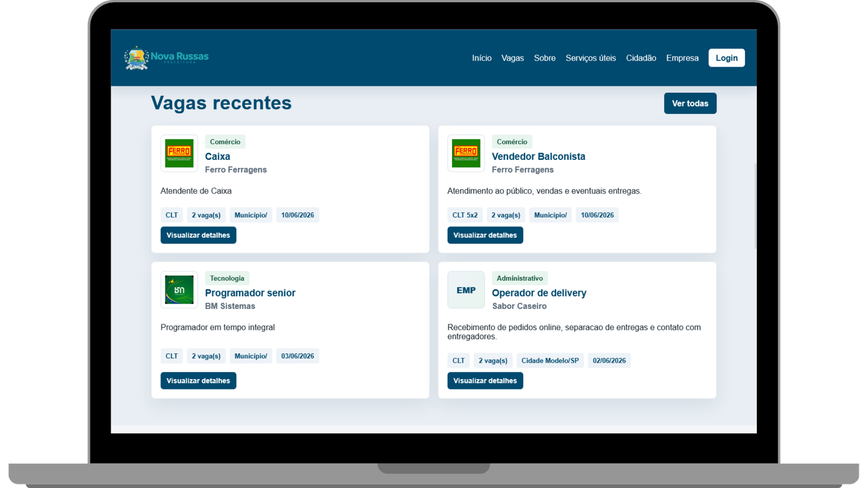This screenshot has height=488, width=868.
Task: Open the Vendedor Balconista title link
Action: click(539, 157)
